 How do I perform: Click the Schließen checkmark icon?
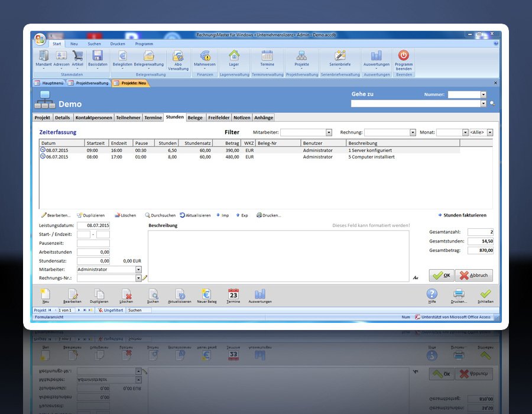tap(485, 294)
